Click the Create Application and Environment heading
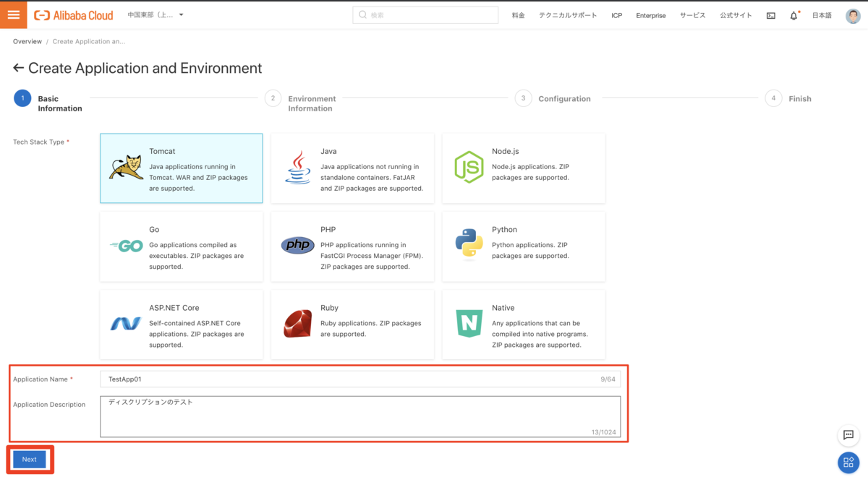The image size is (868, 482). point(145,68)
